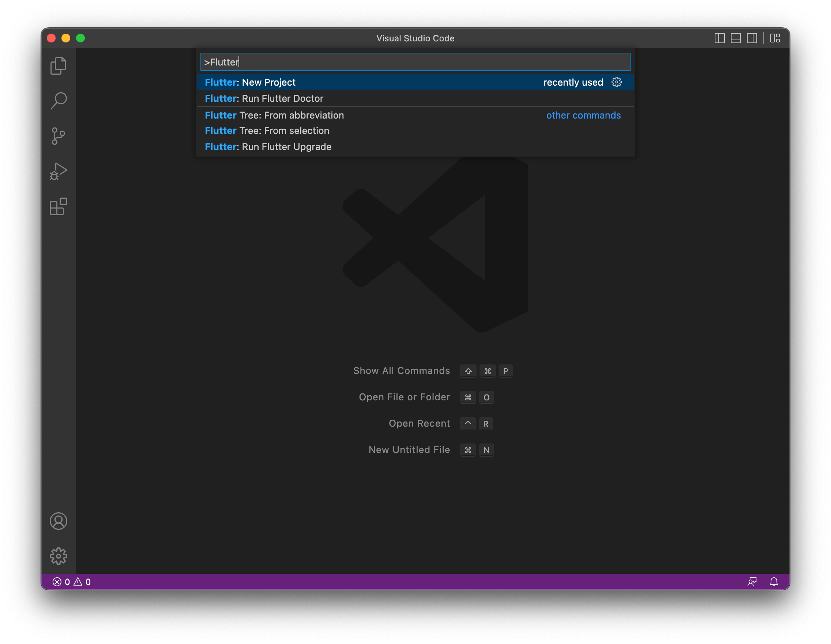Configure keybinding gear for Flutter: New Project
Screen dimensions: 831x644
click(616, 82)
